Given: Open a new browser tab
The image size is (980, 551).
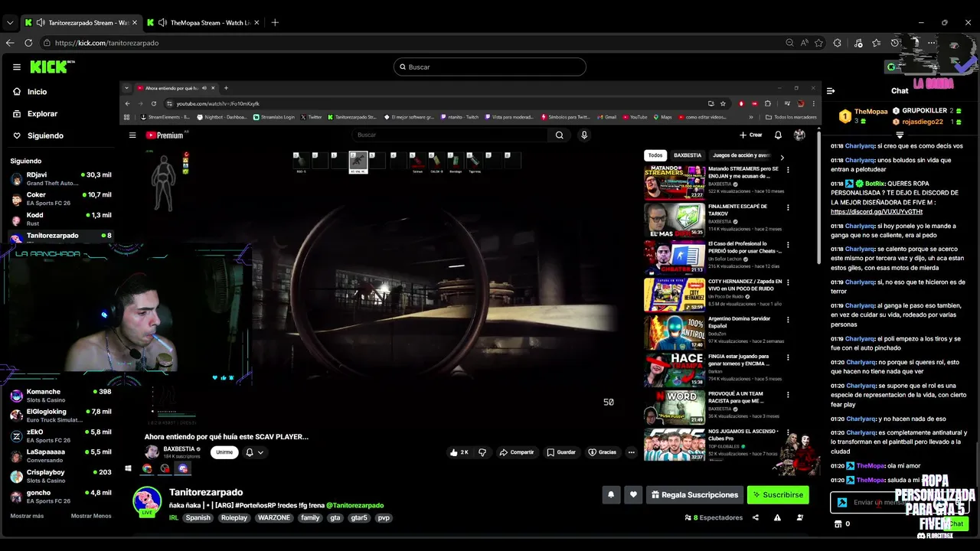Looking at the screenshot, I should [275, 22].
